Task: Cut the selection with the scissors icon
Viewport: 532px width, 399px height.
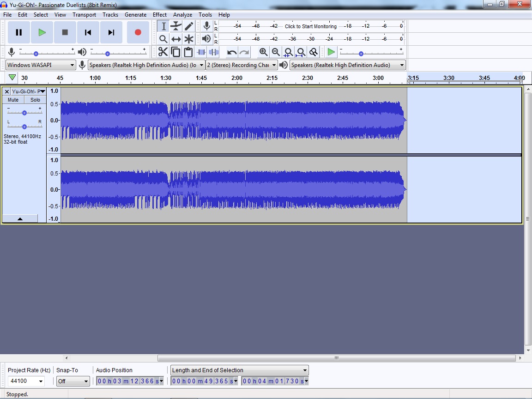Action: pos(163,52)
